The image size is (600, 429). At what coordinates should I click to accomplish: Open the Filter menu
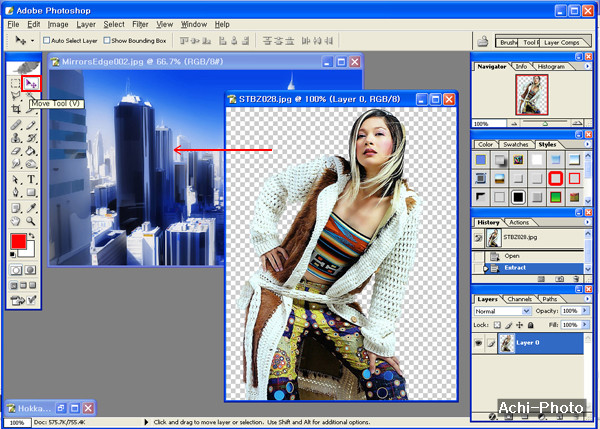[x=140, y=23]
